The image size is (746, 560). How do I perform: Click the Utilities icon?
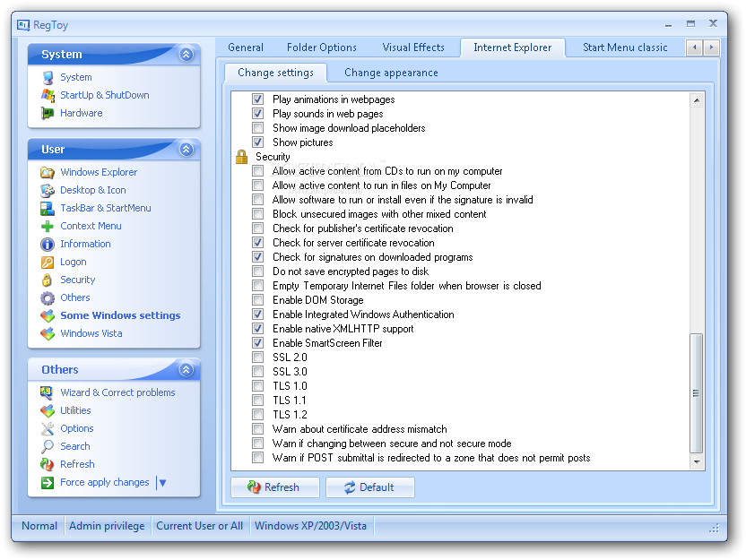(x=48, y=410)
